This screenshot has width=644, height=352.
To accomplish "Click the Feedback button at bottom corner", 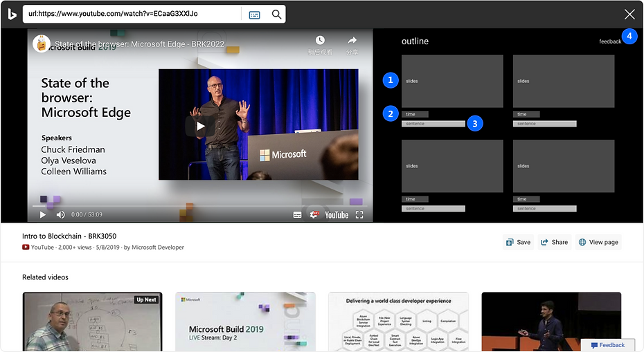I will tap(608, 345).
